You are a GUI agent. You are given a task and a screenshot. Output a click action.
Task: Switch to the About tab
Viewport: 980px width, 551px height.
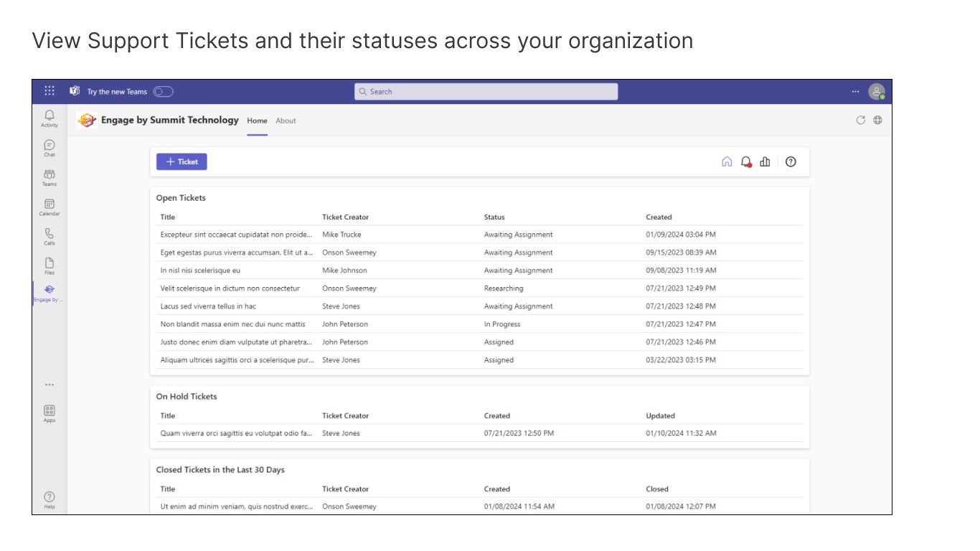point(286,121)
